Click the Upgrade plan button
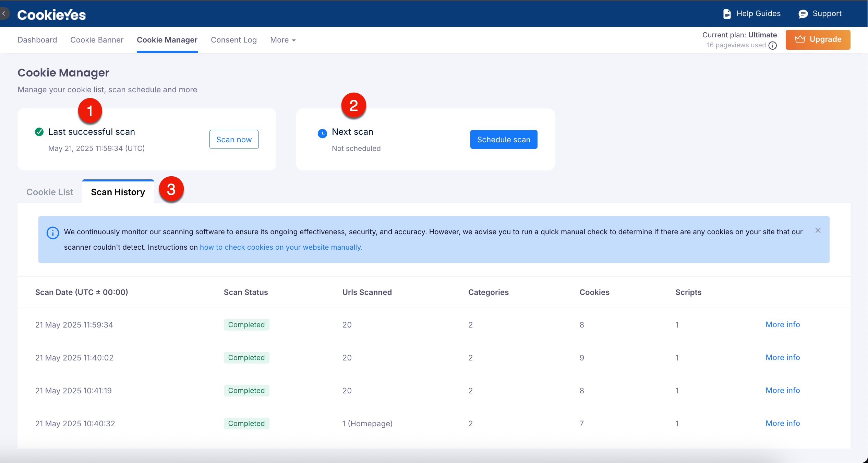Viewport: 868px width, 463px height. [818, 40]
